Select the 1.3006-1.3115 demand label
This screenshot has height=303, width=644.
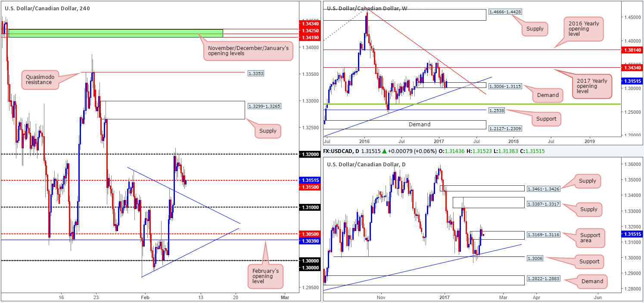(506, 86)
